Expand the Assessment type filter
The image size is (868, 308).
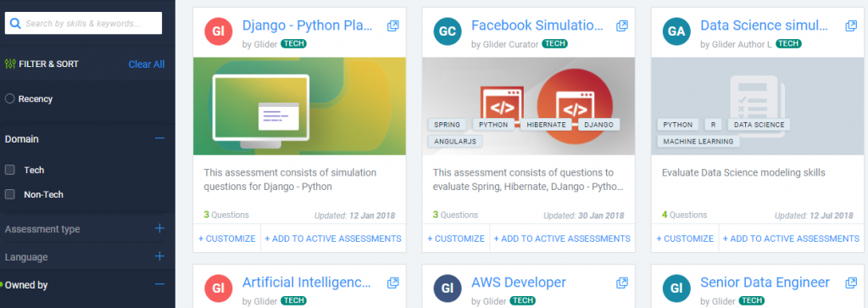point(159,228)
